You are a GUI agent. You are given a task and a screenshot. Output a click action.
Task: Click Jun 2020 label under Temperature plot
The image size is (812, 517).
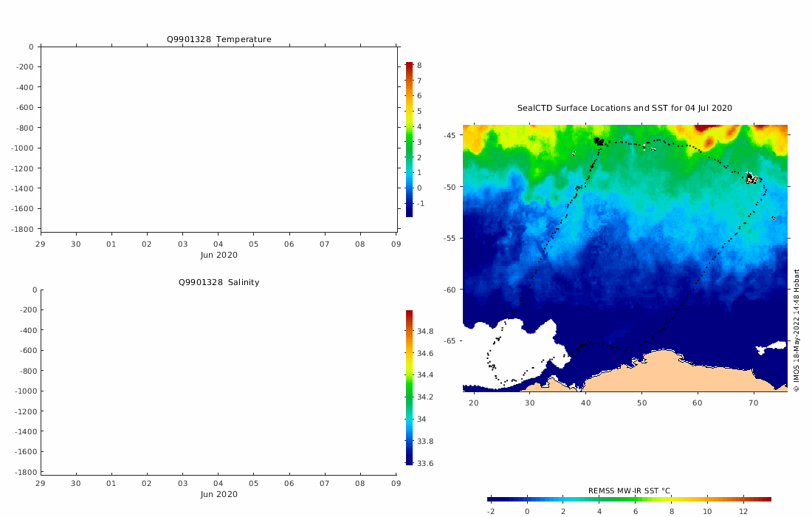(219, 255)
